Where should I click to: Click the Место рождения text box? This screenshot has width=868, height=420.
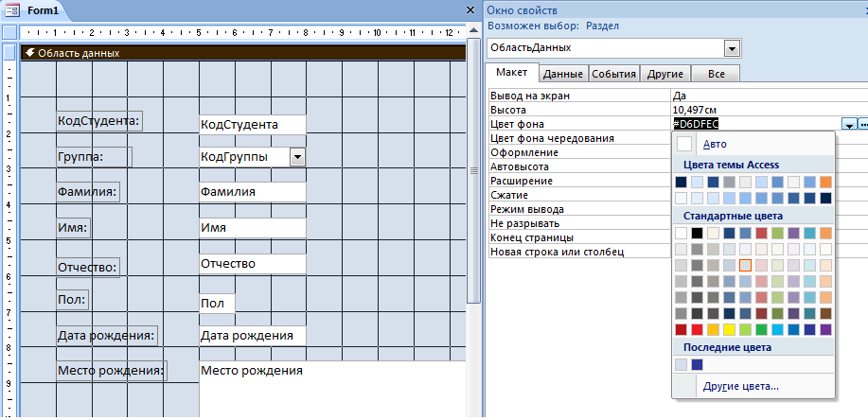332,390
